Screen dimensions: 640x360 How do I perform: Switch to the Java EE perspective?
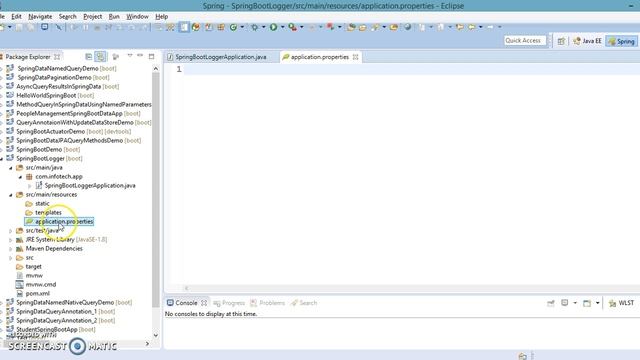587,41
